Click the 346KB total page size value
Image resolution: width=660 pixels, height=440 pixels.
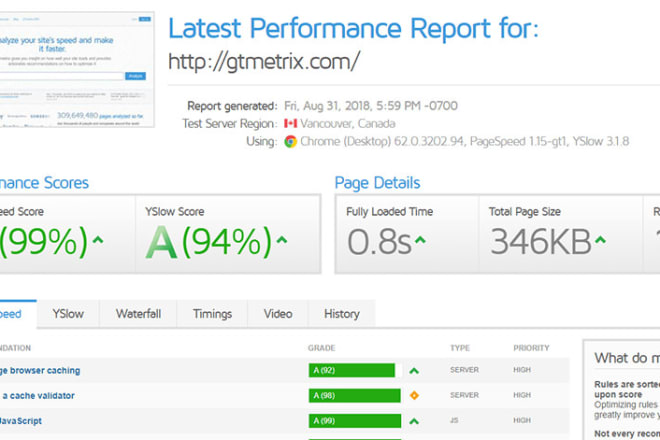tap(541, 242)
